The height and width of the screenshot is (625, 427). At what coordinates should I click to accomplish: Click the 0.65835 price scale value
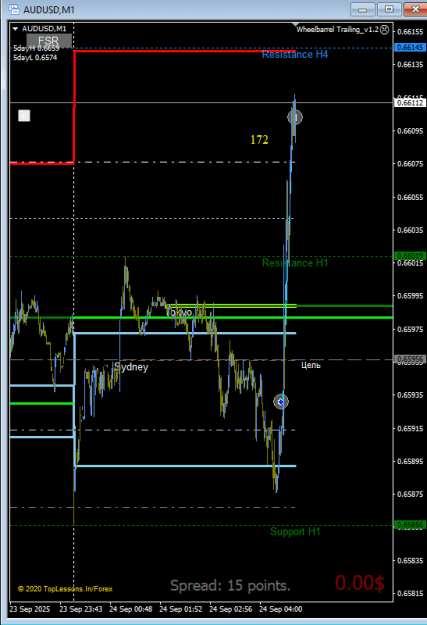410,560
